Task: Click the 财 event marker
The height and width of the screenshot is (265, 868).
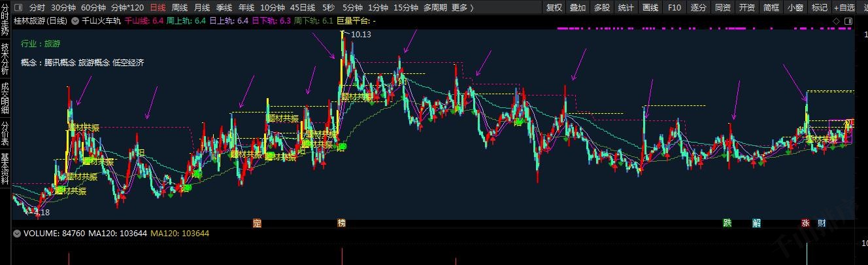Action: click(x=822, y=223)
